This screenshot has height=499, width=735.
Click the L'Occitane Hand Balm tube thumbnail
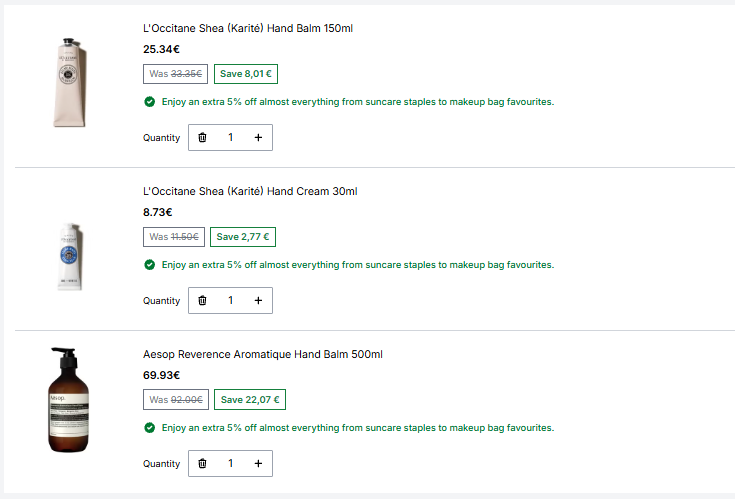tap(70, 82)
